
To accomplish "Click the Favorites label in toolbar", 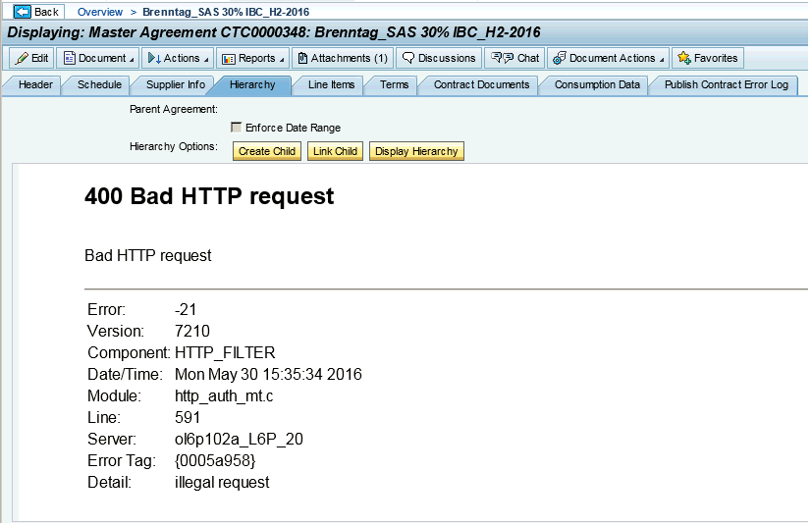I will click(x=716, y=58).
